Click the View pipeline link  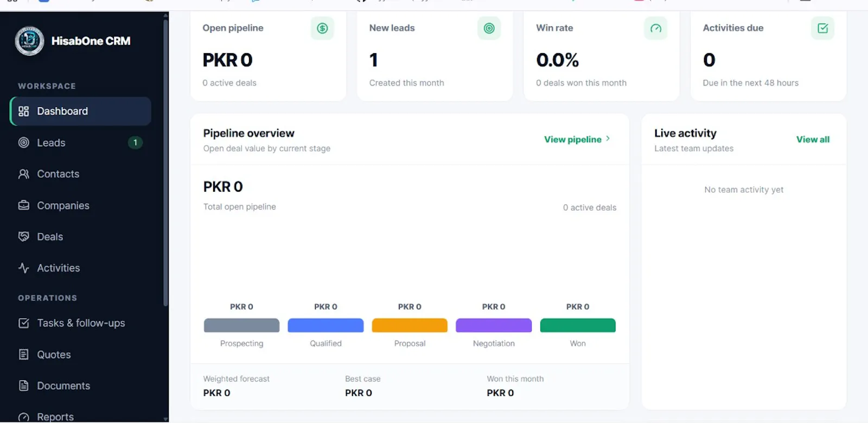(577, 140)
